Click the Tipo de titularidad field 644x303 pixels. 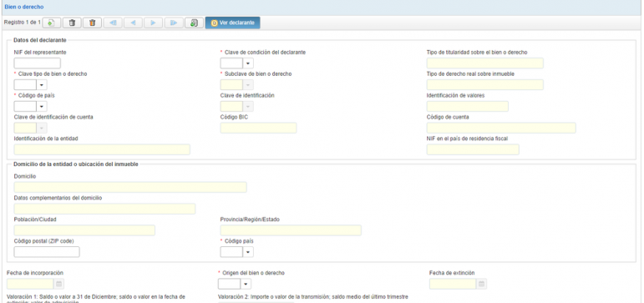click(x=485, y=63)
